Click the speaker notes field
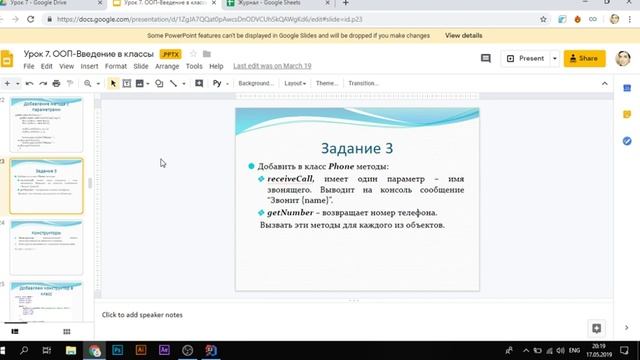 coord(353,315)
